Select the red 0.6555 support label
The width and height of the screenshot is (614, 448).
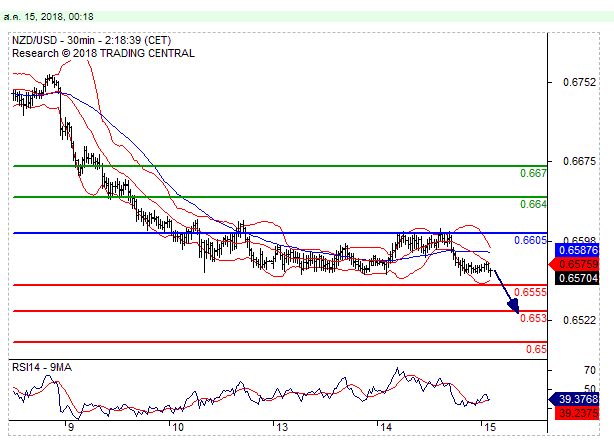530,292
